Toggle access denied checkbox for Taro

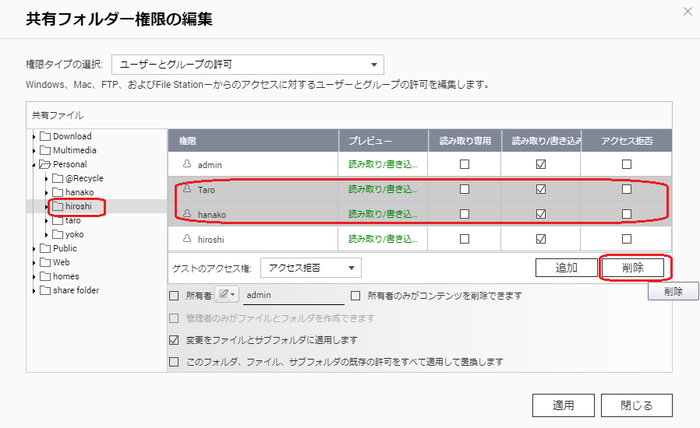(626, 189)
